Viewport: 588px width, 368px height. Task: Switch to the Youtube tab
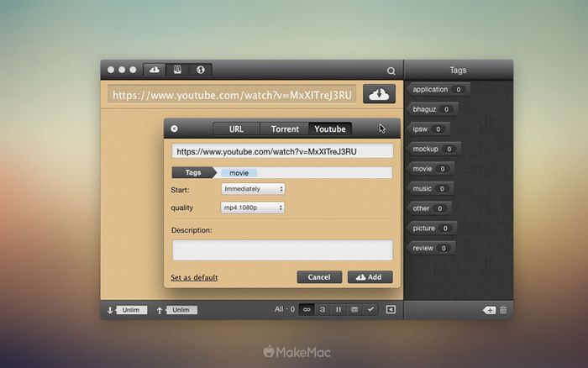coord(330,129)
